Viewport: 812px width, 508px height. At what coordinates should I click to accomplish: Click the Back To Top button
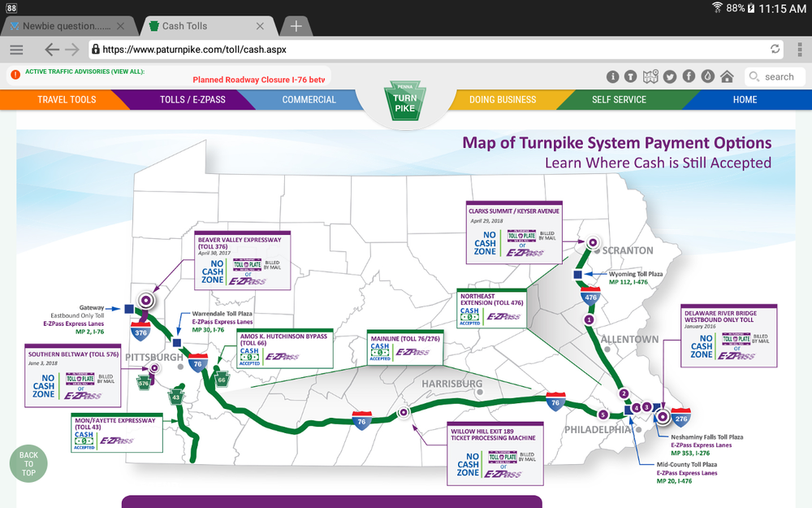click(x=28, y=463)
